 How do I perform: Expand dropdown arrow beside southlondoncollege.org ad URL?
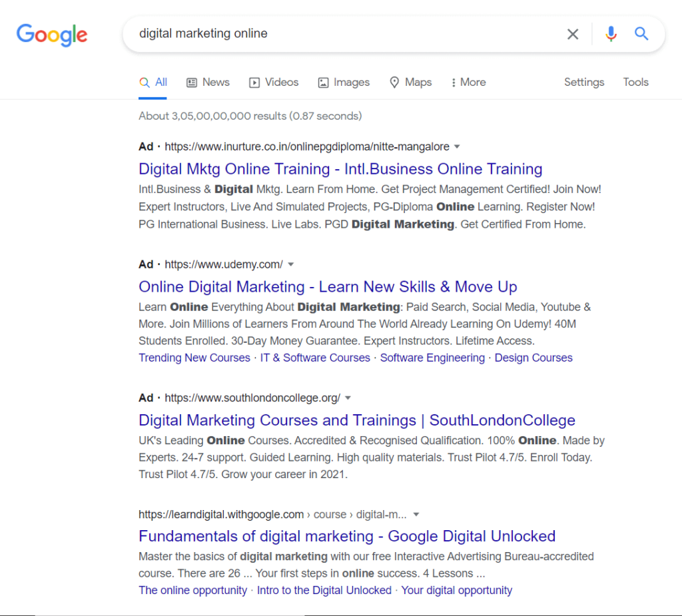tap(348, 398)
